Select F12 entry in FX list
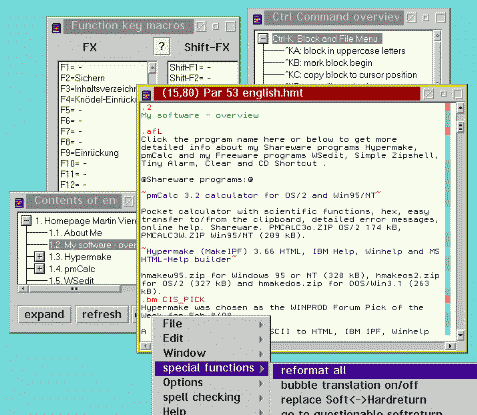 (73, 185)
